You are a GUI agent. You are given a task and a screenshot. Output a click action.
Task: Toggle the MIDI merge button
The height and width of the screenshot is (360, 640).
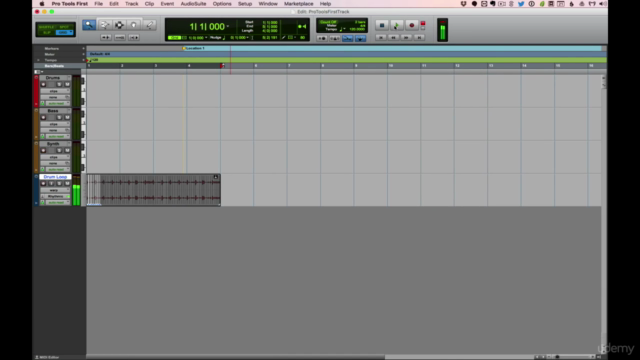pyautogui.click(x=347, y=38)
